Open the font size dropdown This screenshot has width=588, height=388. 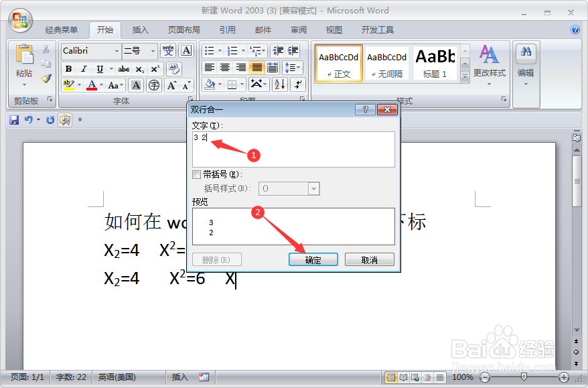point(153,51)
